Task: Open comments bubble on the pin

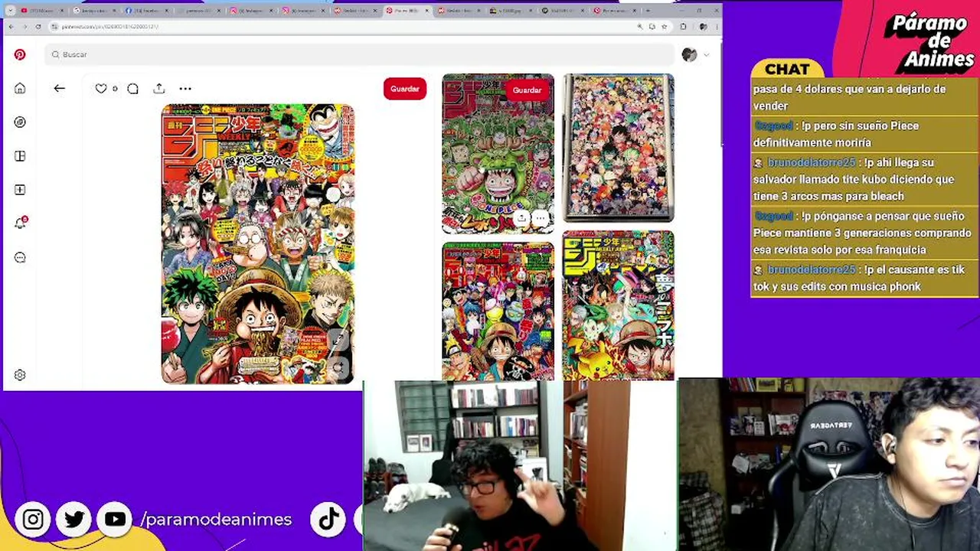Action: (x=132, y=89)
